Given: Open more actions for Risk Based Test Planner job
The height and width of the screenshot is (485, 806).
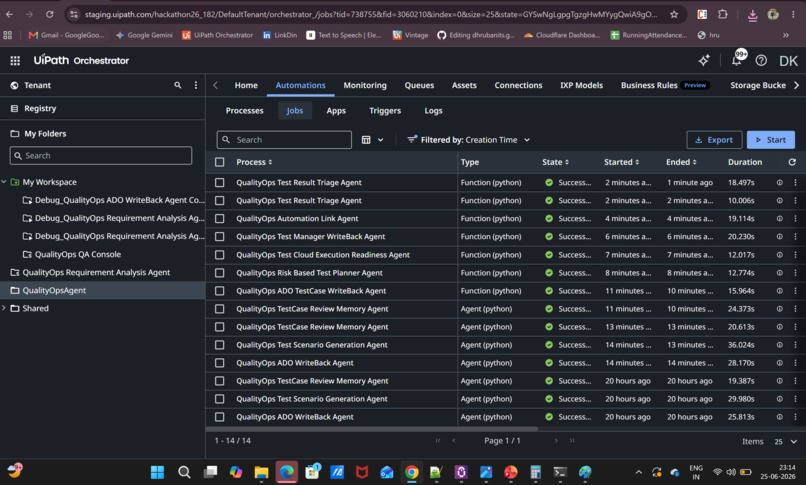Looking at the screenshot, I should (x=795, y=273).
